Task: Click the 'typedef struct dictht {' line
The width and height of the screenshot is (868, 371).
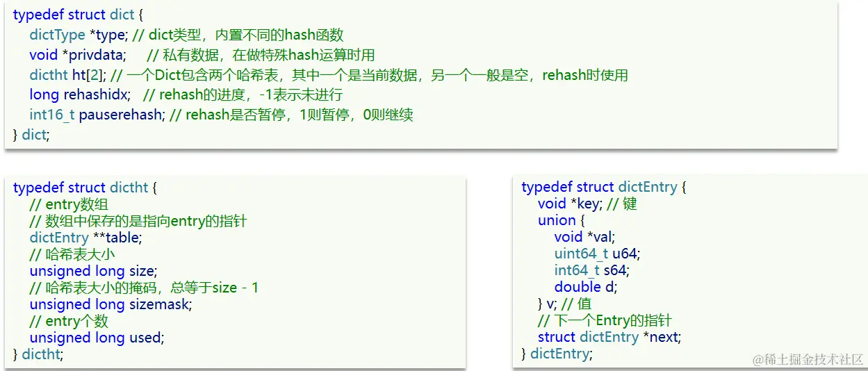Action: click(x=85, y=188)
